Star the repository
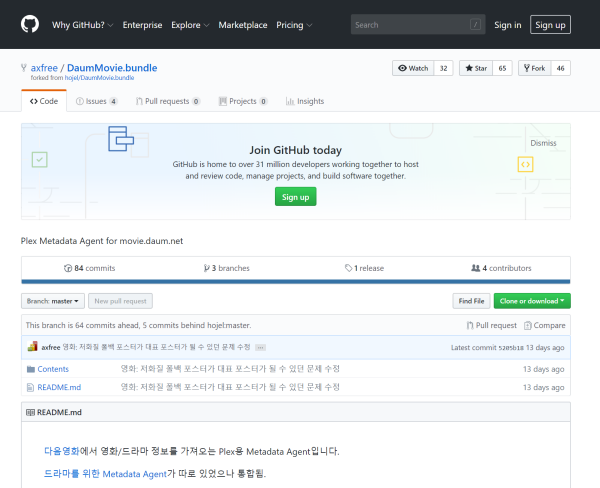 click(x=476, y=68)
